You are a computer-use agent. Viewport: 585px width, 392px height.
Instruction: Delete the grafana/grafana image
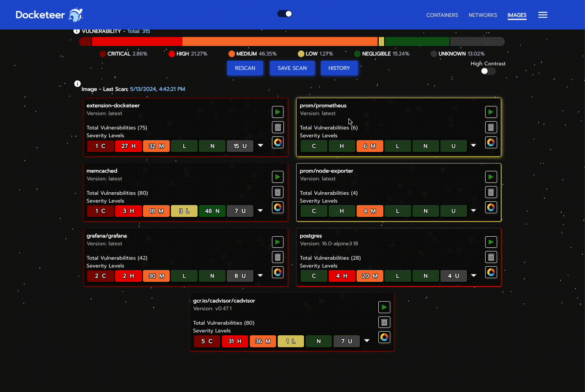click(x=278, y=257)
